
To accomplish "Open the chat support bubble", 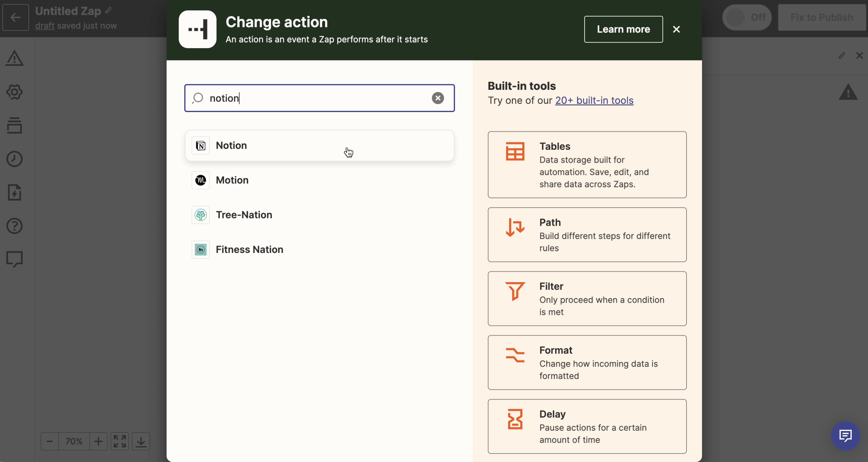I will pos(845,436).
